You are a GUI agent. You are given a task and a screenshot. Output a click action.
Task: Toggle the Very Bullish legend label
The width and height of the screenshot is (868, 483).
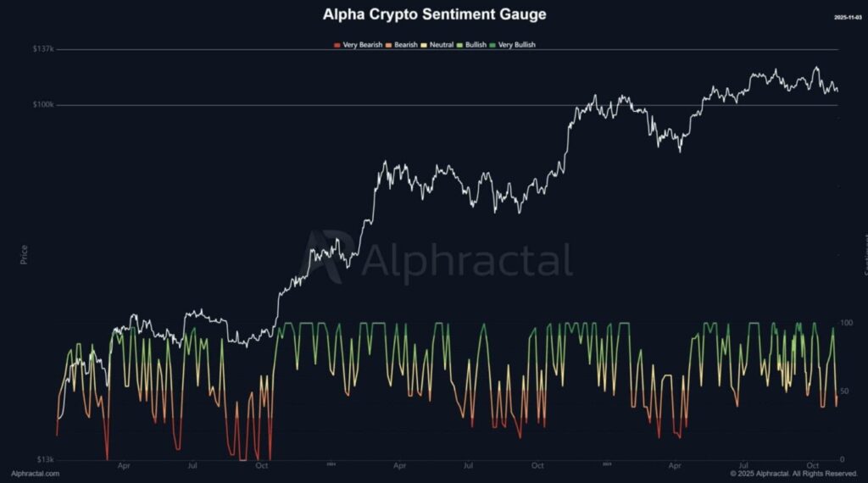[517, 45]
